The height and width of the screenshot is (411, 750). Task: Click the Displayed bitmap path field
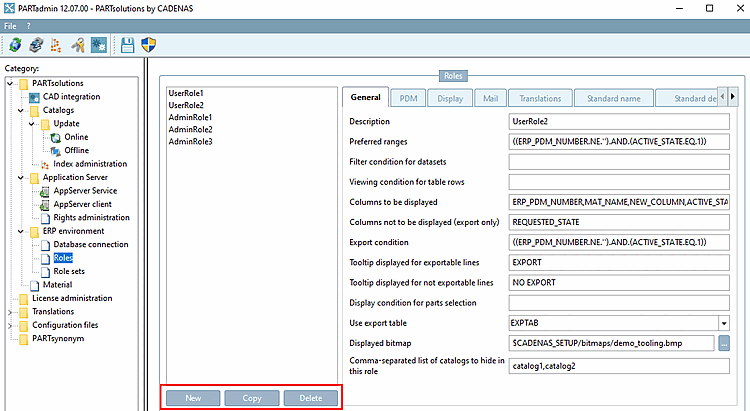(611, 343)
